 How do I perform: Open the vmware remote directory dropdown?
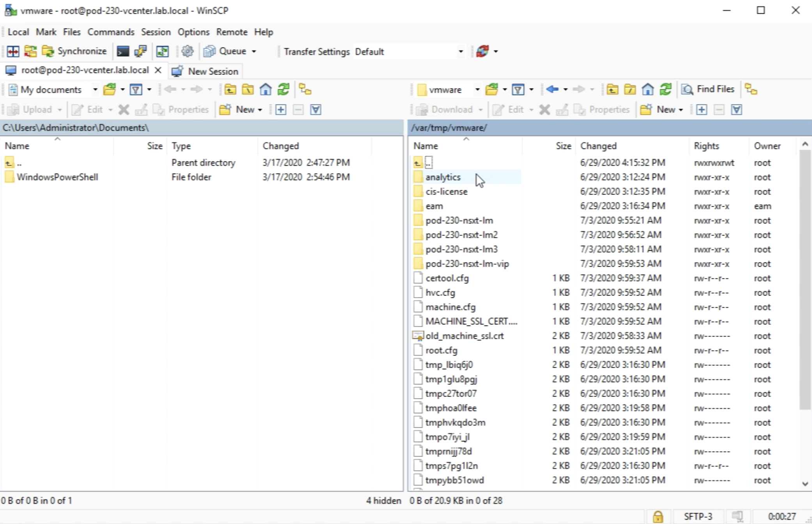[477, 90]
